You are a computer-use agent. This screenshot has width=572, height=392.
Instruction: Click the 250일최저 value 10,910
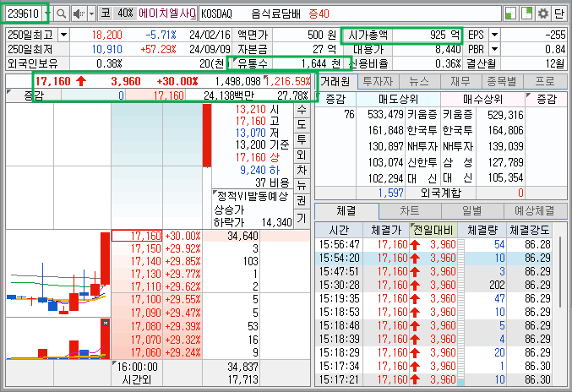(107, 49)
